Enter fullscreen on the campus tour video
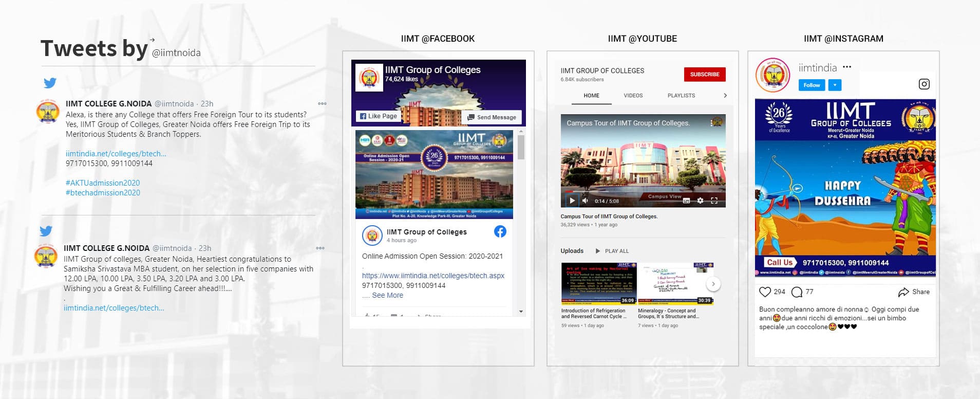Image resolution: width=980 pixels, height=399 pixels. [x=714, y=201]
